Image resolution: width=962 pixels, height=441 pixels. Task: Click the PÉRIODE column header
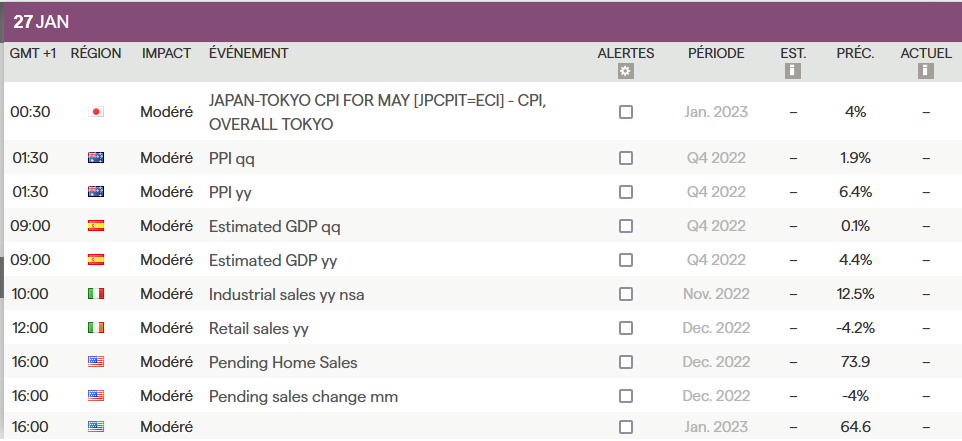pos(716,53)
